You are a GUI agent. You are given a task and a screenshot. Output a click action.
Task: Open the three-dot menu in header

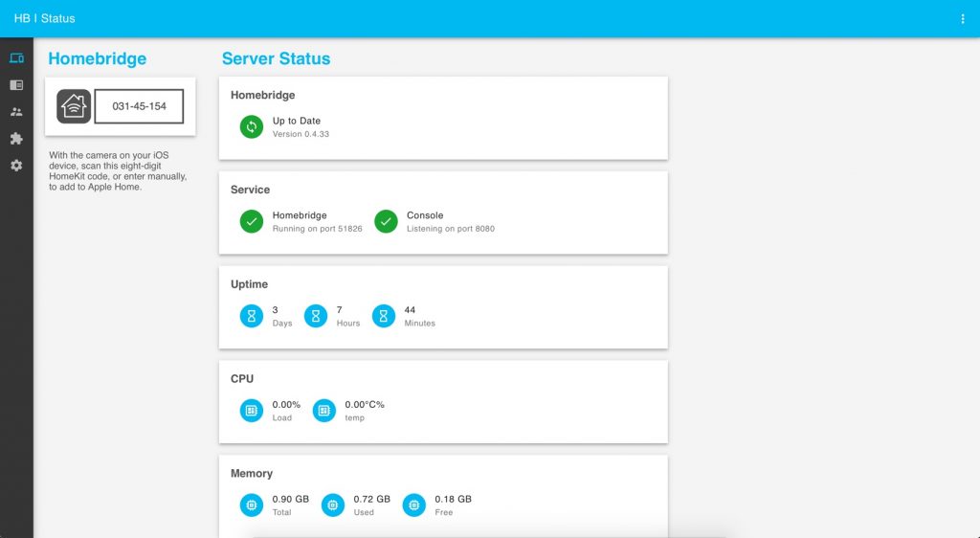coord(963,19)
